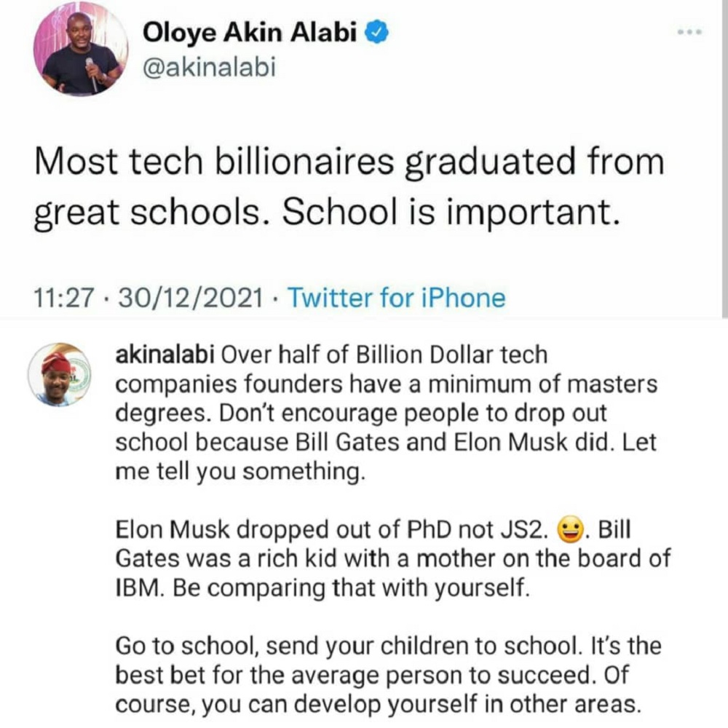Click "IBM. Be comparing that with yourself." line

[x=320, y=588]
